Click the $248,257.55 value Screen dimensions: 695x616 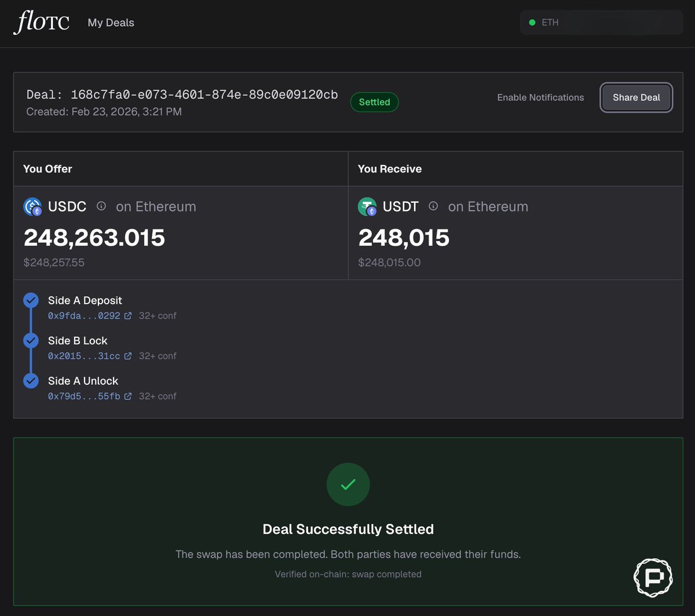point(54,263)
